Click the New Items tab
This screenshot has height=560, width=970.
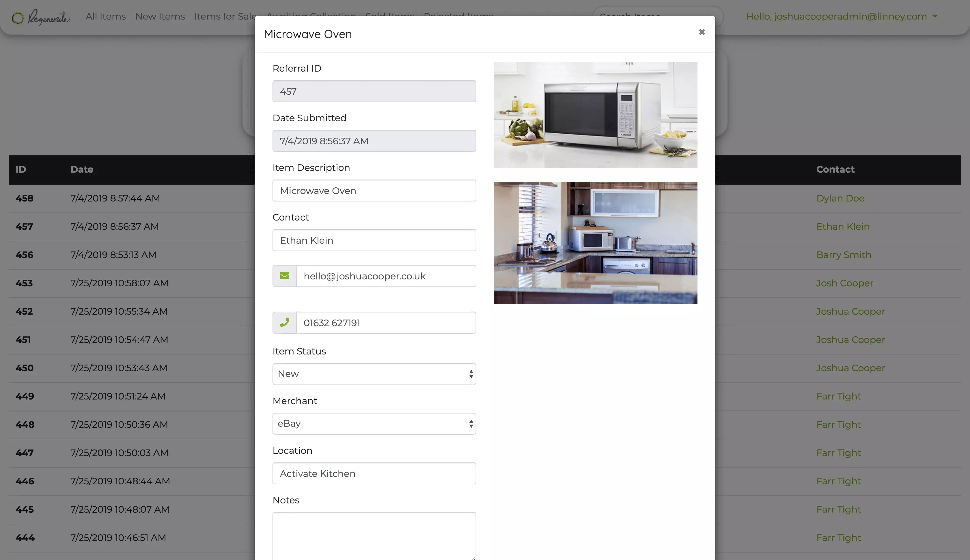[x=160, y=16]
